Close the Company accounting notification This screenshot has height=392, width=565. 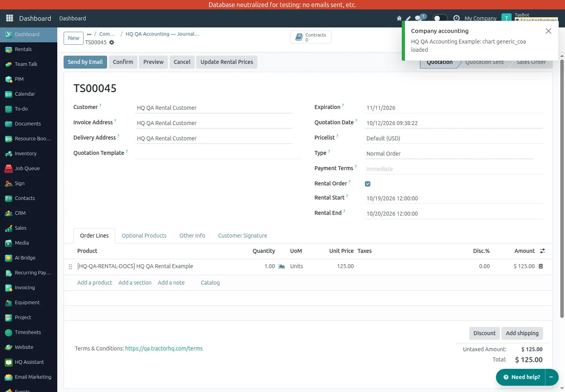pyautogui.click(x=549, y=31)
